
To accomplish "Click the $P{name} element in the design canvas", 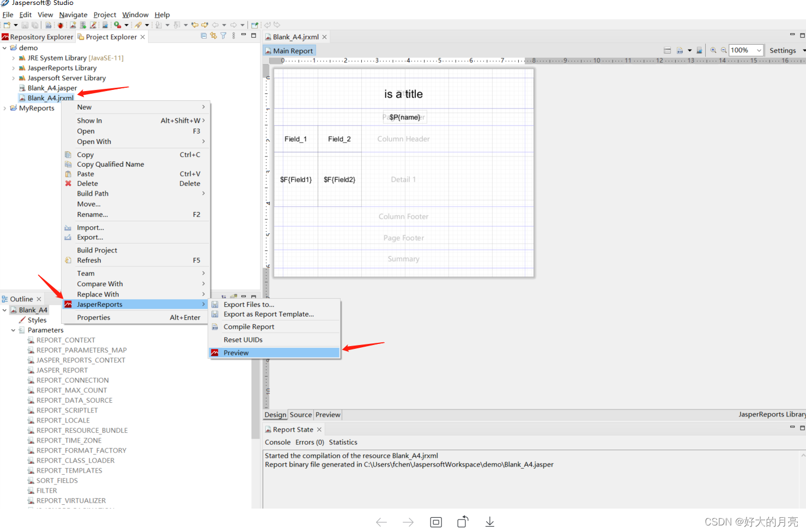I will [405, 117].
